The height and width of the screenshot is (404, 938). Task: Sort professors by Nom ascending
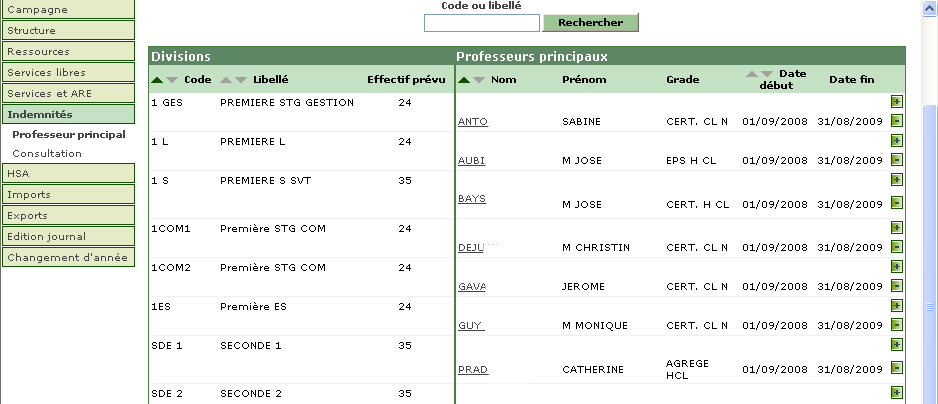point(464,80)
